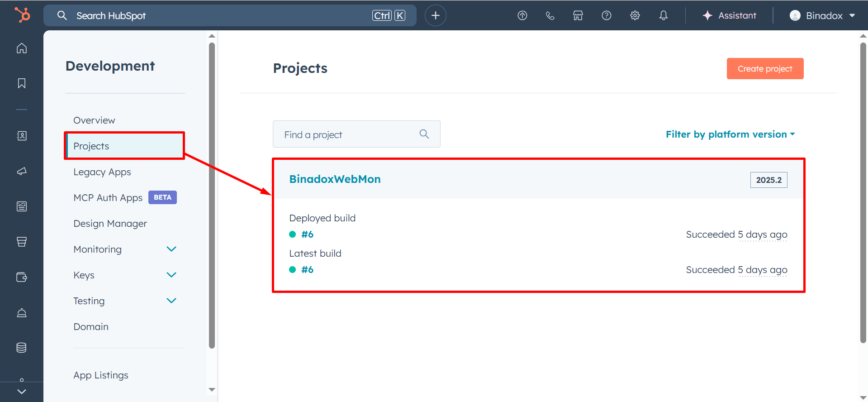Open the Marketing megaphone icon

click(22, 171)
